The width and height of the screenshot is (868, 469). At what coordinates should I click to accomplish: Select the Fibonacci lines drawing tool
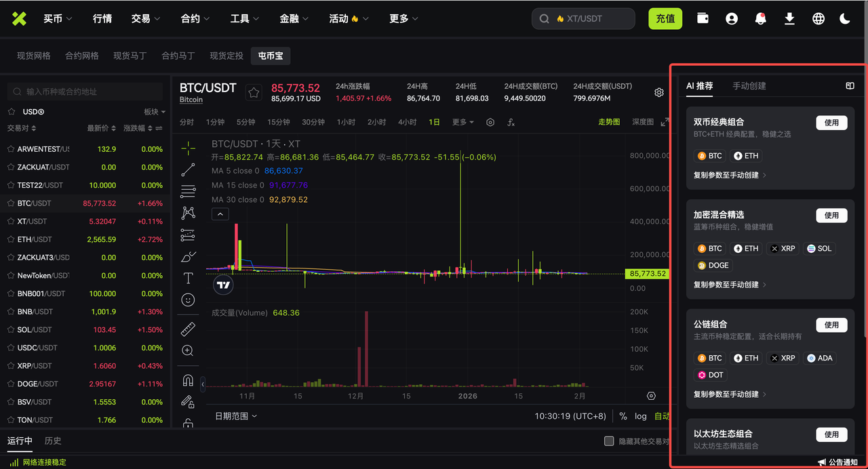coord(188,191)
